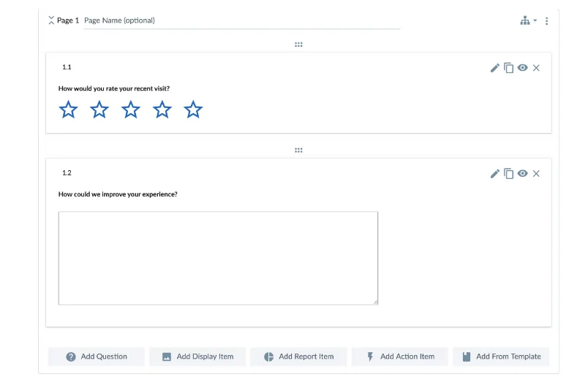The image size is (588, 385).
Task: Click the question number 1.1 label
Action: pyautogui.click(x=67, y=67)
